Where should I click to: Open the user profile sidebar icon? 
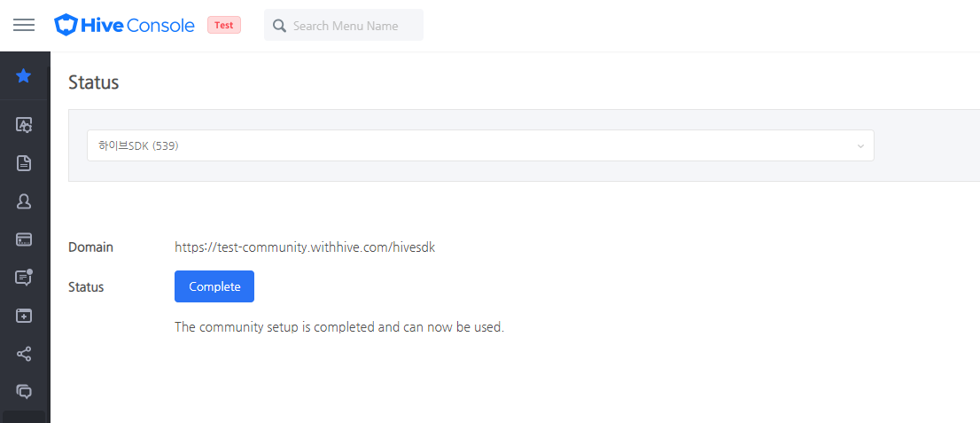(x=24, y=201)
